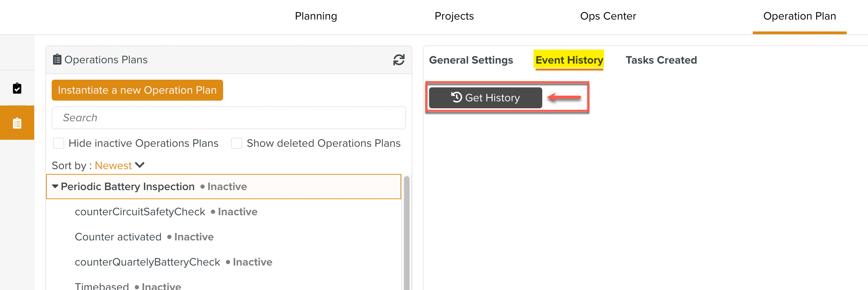Click the clipboard icon beside Operations Plans title
868x290 pixels.
[57, 59]
